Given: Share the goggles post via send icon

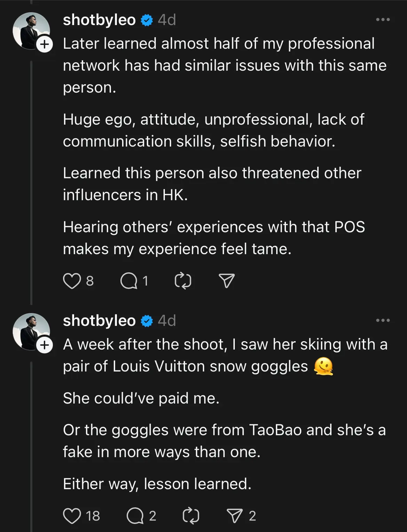Looking at the screenshot, I should point(235,516).
